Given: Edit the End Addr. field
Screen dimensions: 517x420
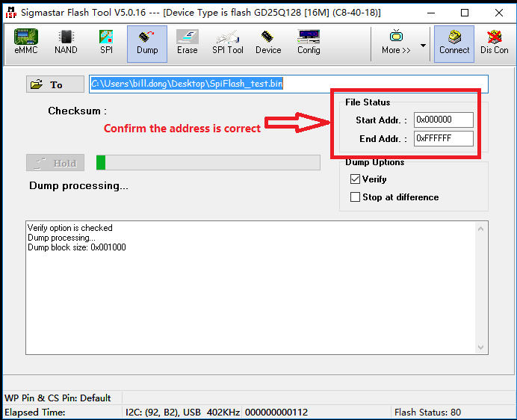Looking at the screenshot, I should click(443, 138).
